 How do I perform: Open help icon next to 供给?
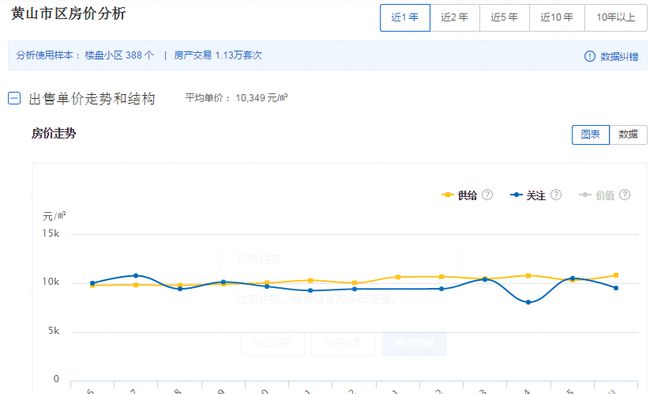point(488,195)
